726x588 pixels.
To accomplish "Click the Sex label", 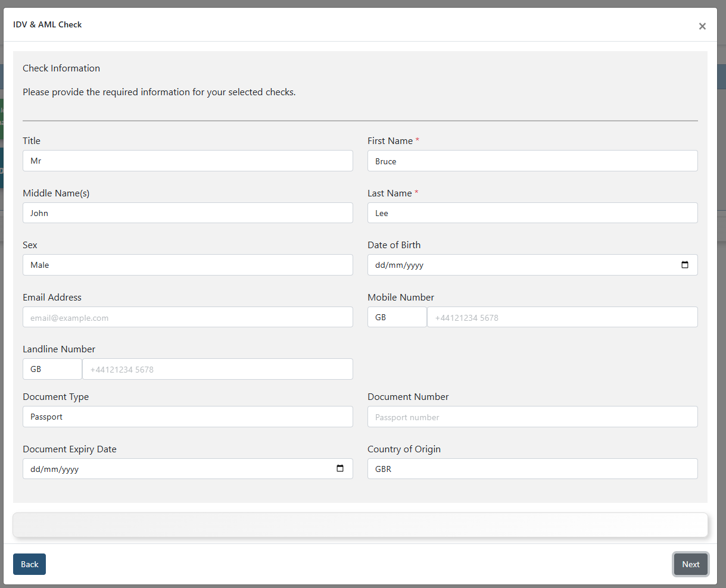I will tap(30, 245).
